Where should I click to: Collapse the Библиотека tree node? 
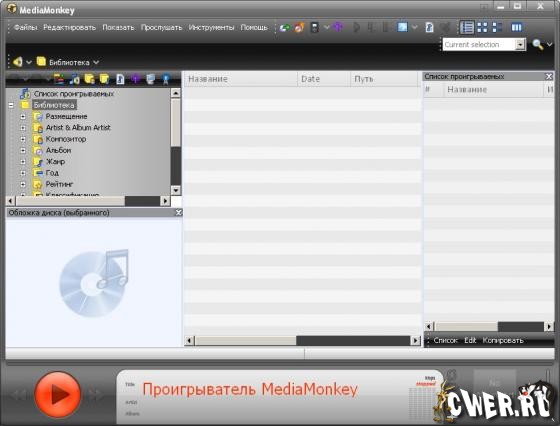[x=11, y=105]
